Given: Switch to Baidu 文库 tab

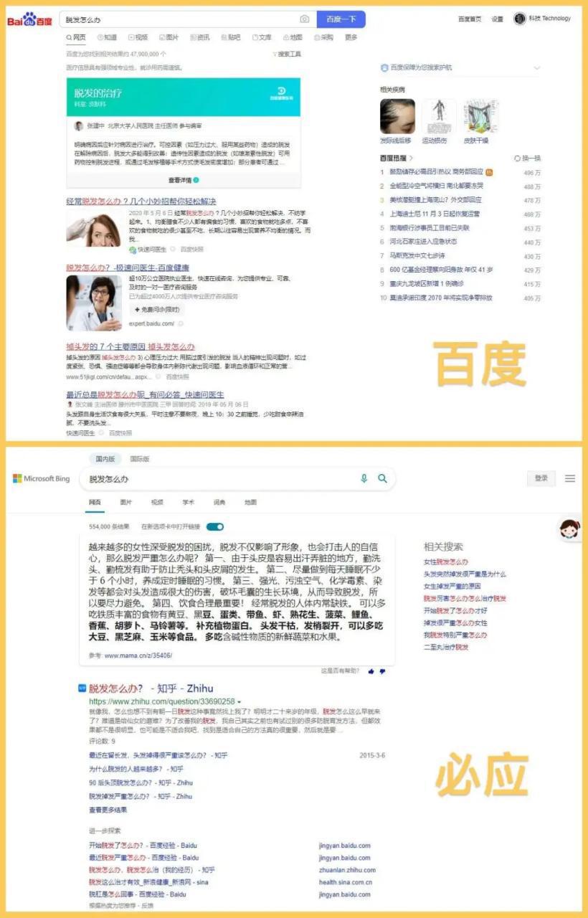Looking at the screenshot, I should pyautogui.click(x=262, y=37).
